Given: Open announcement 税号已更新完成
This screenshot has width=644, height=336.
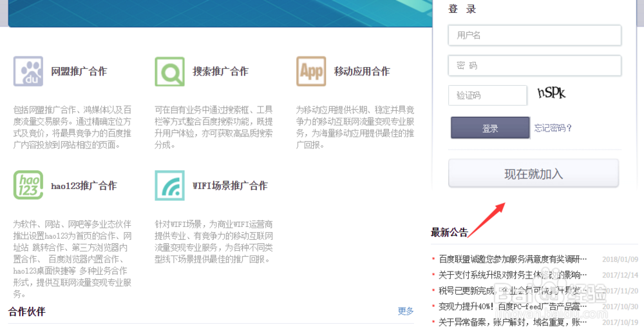Looking at the screenshot, I should [513, 291].
